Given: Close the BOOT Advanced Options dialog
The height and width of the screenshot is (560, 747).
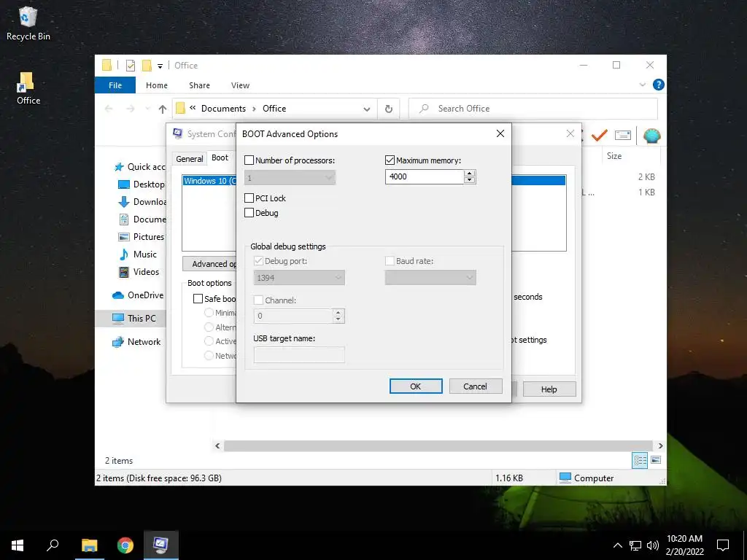Looking at the screenshot, I should click(x=500, y=134).
